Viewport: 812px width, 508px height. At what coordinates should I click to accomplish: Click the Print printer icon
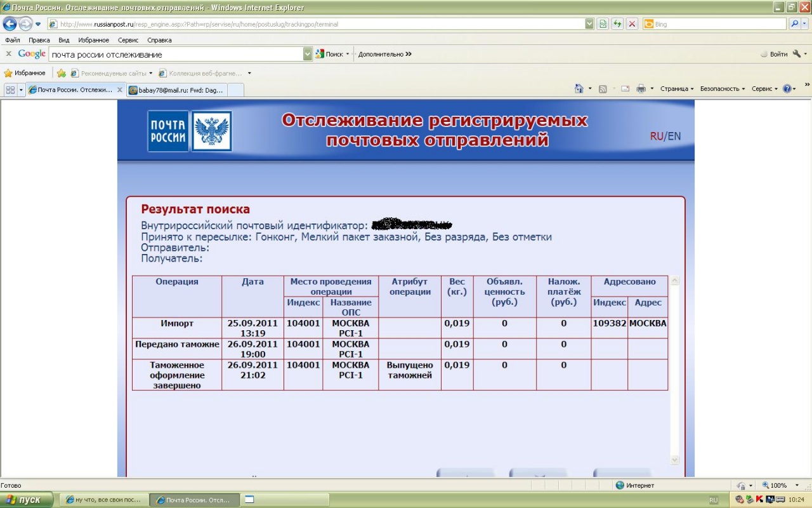coord(641,89)
